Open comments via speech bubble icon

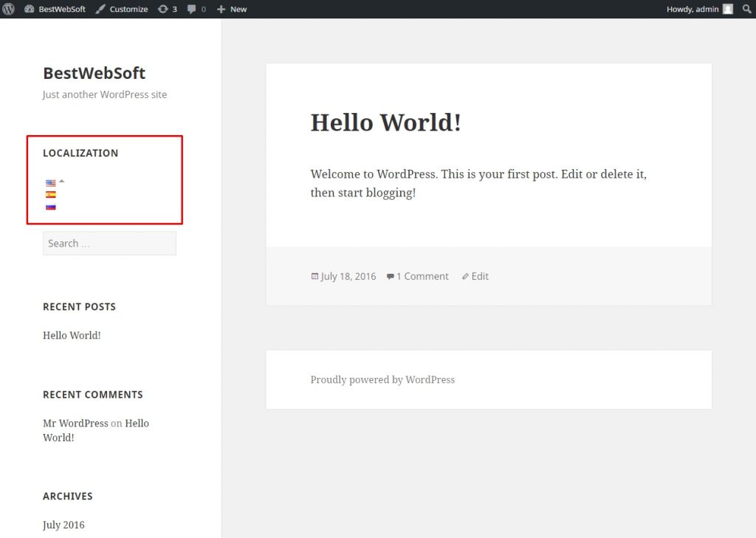point(193,9)
